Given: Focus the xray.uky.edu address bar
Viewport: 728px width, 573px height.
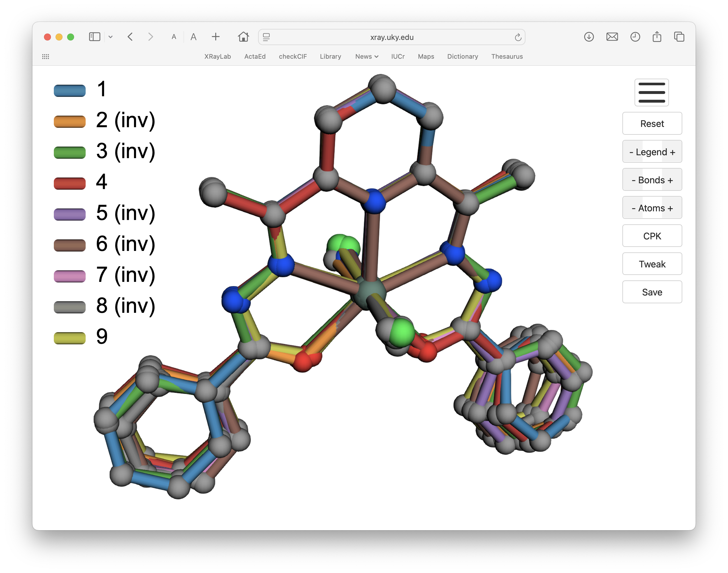Looking at the screenshot, I should pyautogui.click(x=391, y=37).
